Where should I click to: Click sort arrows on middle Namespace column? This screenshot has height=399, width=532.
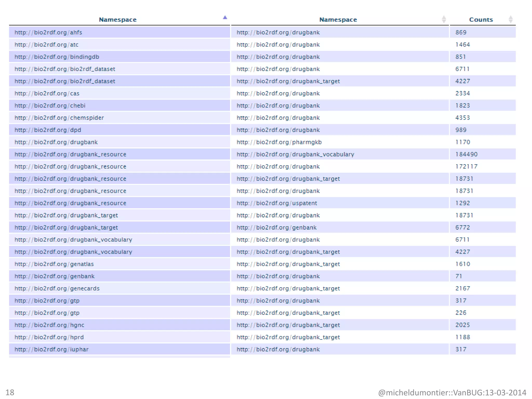pos(444,19)
